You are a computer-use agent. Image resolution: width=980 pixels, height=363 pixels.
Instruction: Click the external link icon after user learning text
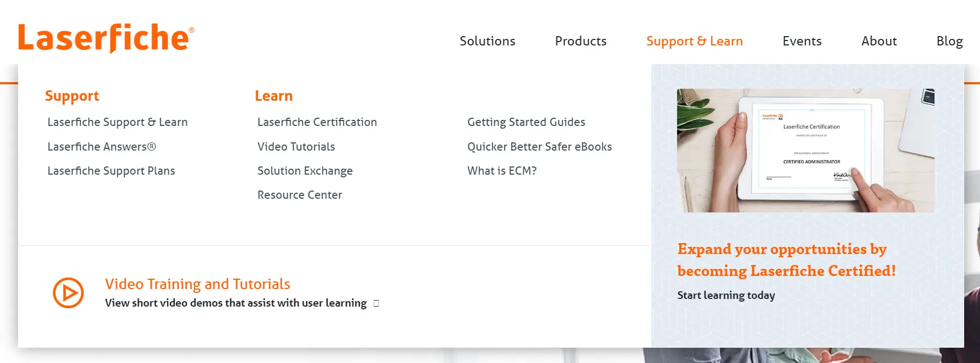(376, 303)
